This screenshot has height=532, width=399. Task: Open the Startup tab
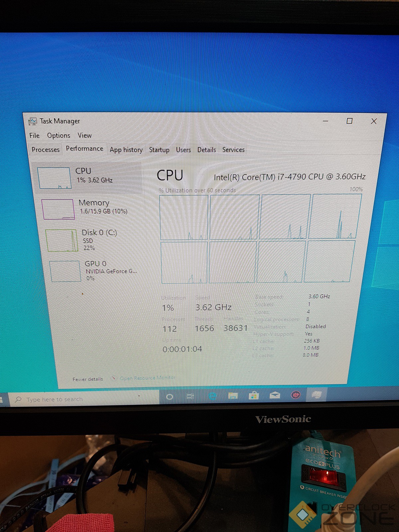[x=159, y=150]
